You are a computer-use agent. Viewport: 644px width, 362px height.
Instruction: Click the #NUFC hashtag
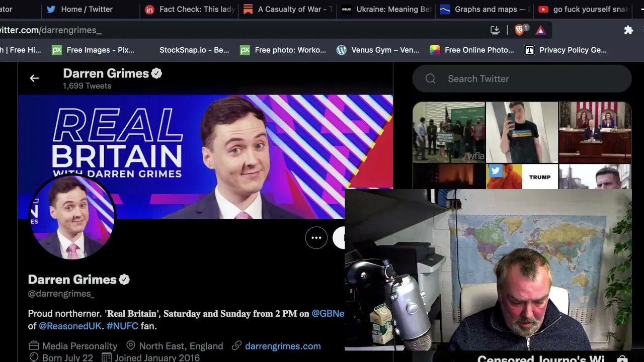122,326
